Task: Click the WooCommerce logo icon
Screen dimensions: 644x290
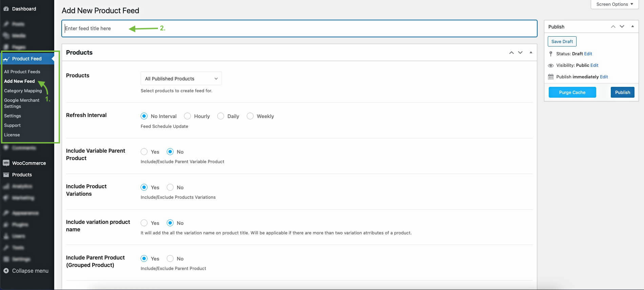Action: (x=6, y=163)
